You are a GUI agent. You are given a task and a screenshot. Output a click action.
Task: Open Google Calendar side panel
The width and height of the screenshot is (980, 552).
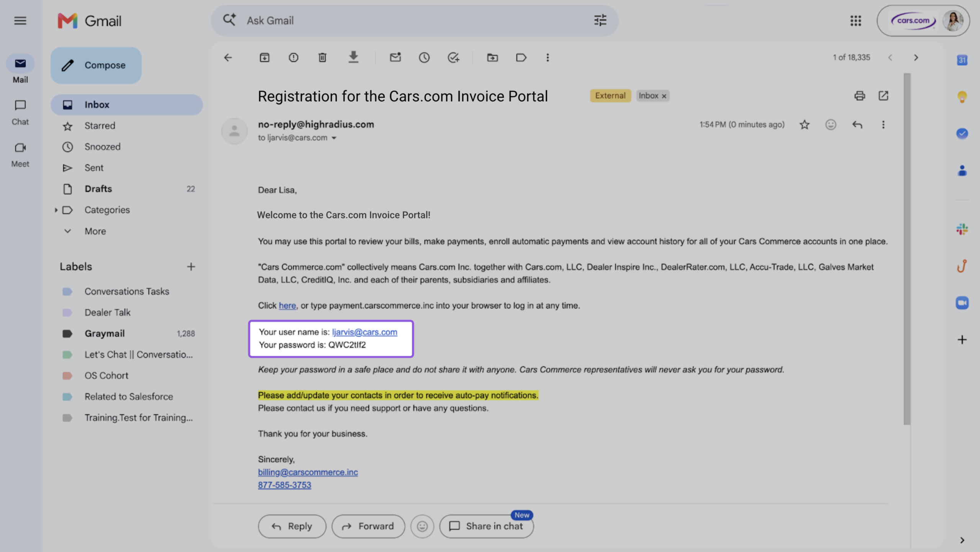coord(962,60)
